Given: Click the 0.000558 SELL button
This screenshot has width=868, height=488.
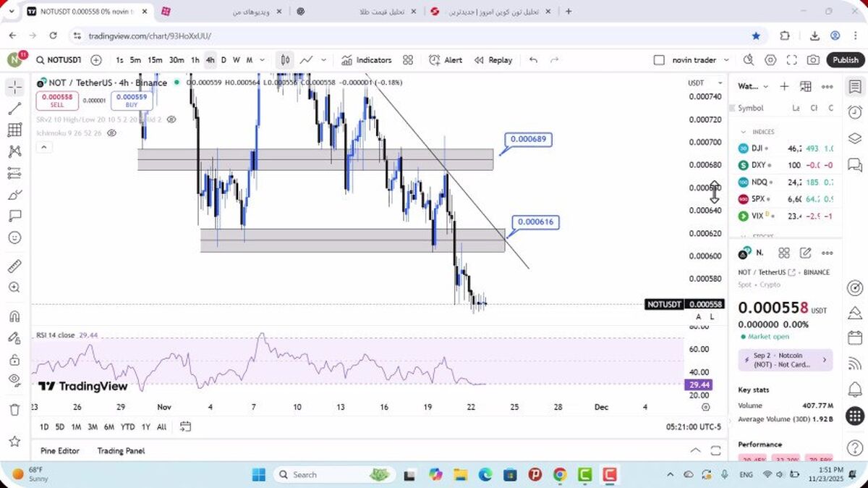Looking at the screenshot, I should tap(57, 101).
